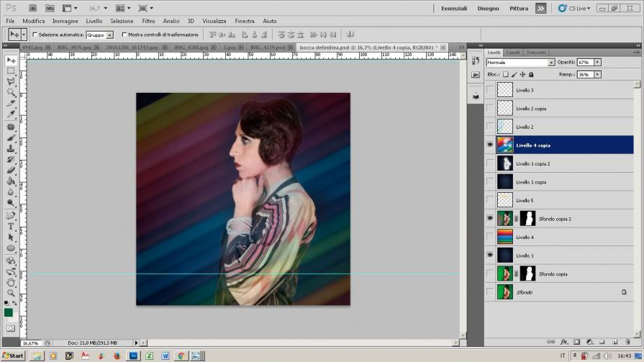Open the Windows Start button

[x=12, y=356]
